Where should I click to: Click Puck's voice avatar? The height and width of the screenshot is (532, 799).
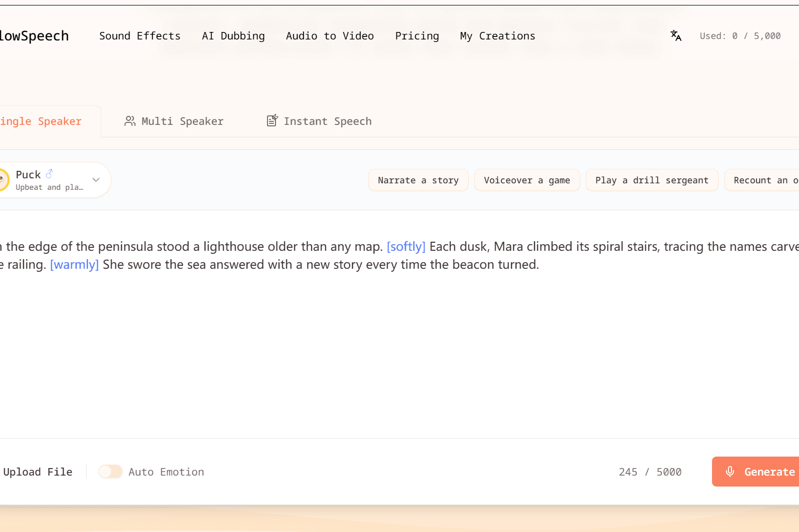point(3,180)
